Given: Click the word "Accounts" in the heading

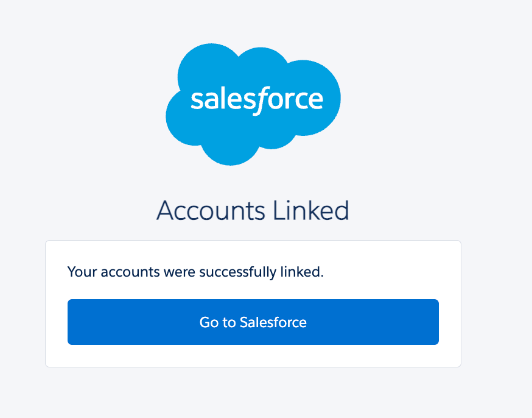Looking at the screenshot, I should [211, 211].
